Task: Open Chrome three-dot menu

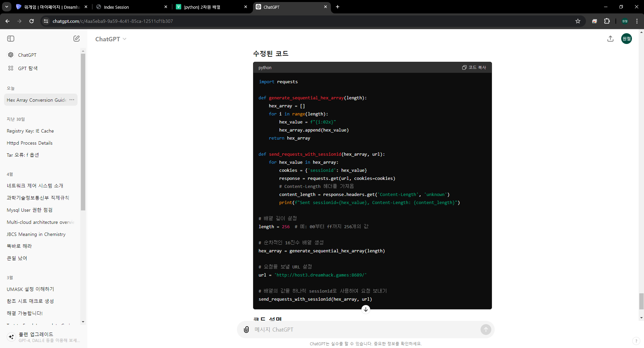Action: 637,21
